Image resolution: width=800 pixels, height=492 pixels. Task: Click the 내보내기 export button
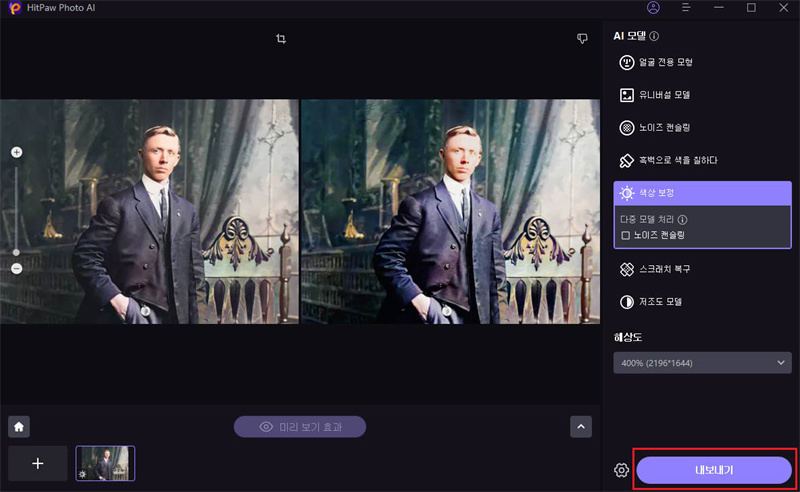point(714,470)
